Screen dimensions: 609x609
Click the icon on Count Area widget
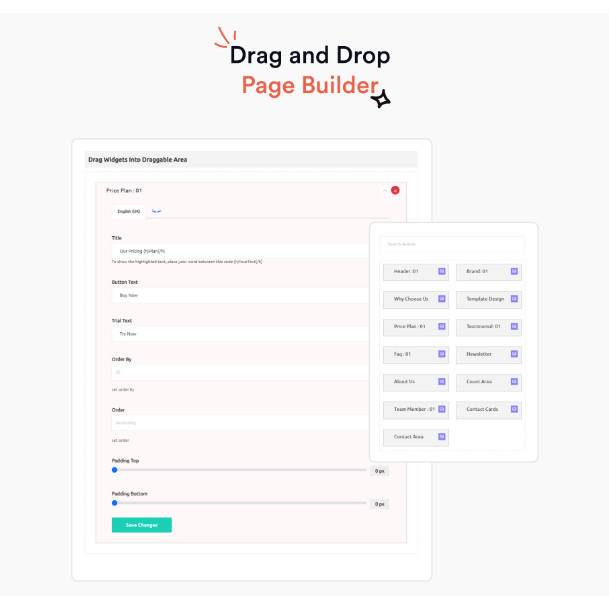click(x=514, y=381)
